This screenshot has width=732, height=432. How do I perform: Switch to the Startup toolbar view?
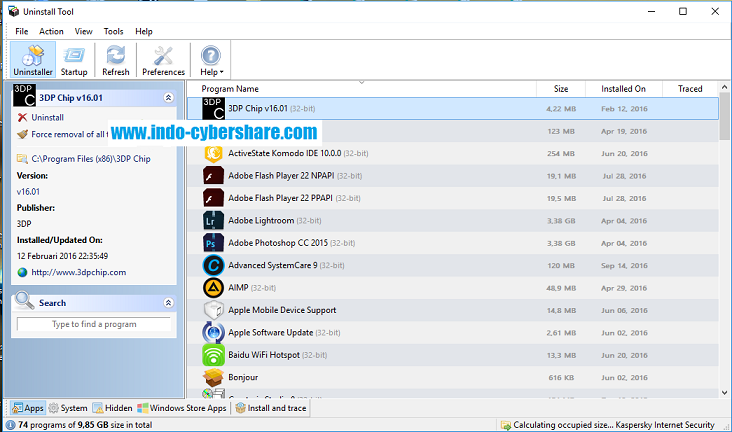coord(74,60)
